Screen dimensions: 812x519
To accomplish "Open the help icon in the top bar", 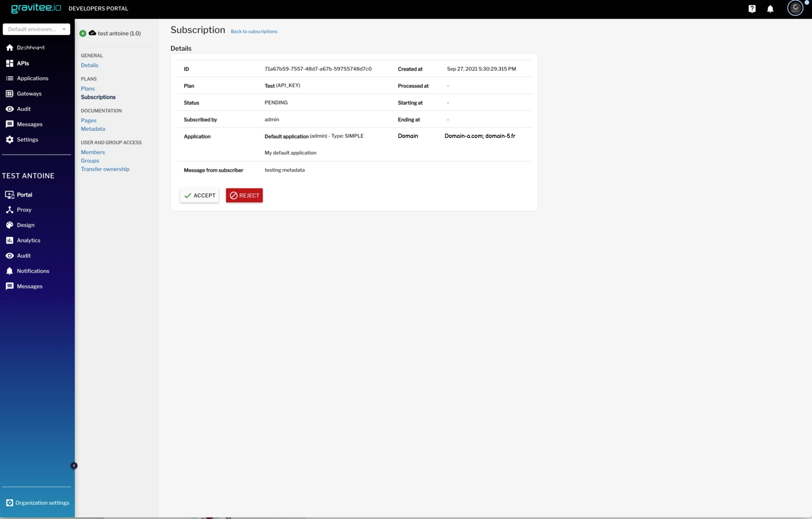I will pos(752,9).
